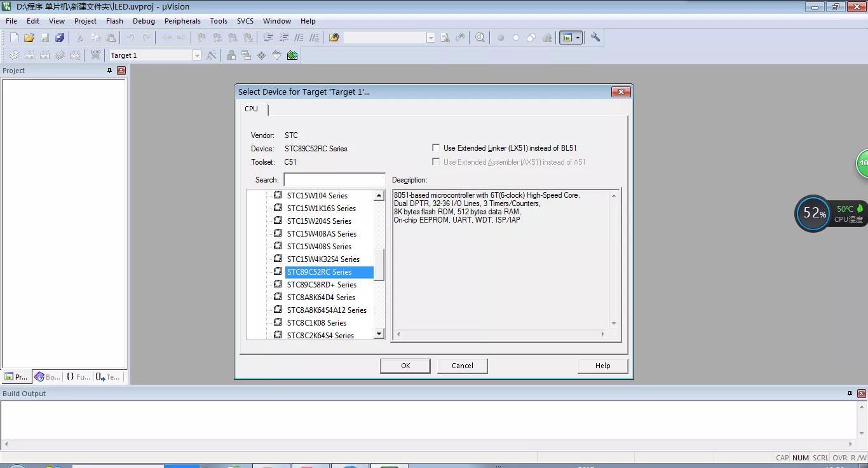Select the highlighted STC89C52RC Series device
The image size is (868, 468).
pyautogui.click(x=329, y=272)
